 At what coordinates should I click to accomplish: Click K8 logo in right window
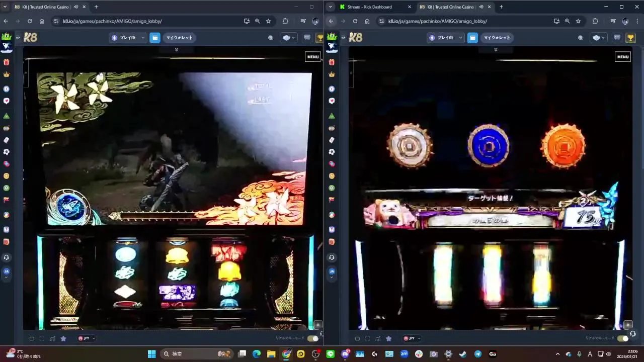(x=356, y=38)
